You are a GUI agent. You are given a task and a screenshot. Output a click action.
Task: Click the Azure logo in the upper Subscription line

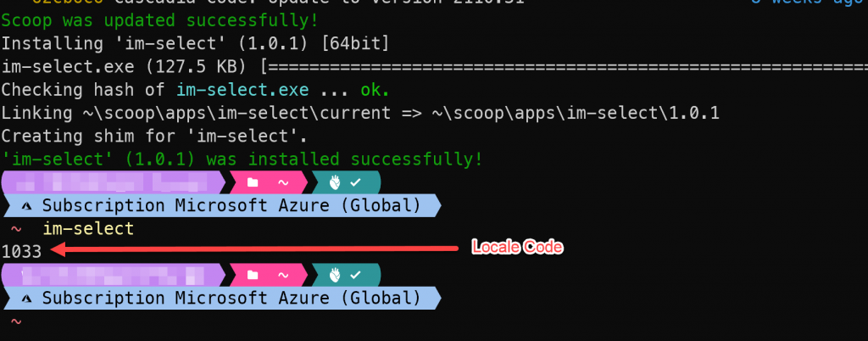pos(26,206)
